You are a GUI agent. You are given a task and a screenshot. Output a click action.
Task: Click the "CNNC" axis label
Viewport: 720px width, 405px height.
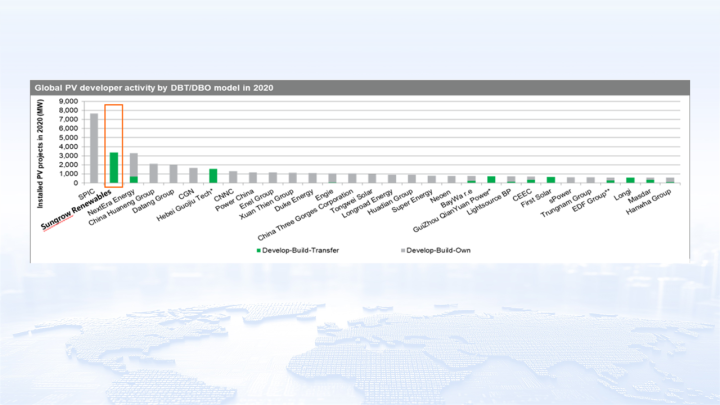[x=224, y=195]
